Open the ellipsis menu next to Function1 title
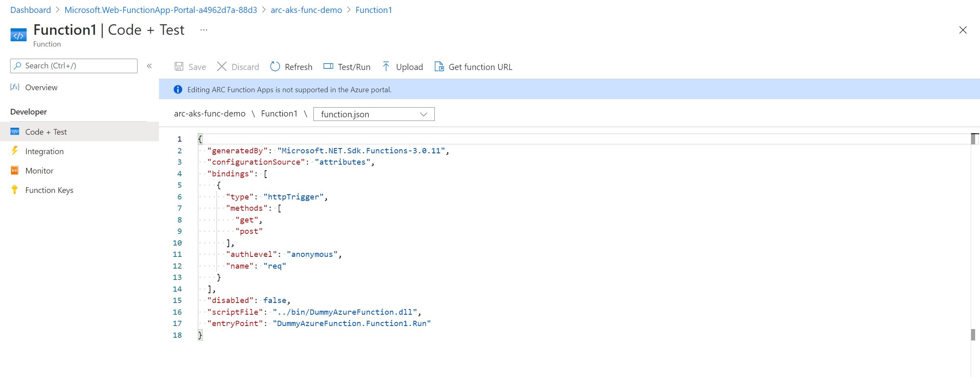This screenshot has height=377, width=980. [x=203, y=30]
